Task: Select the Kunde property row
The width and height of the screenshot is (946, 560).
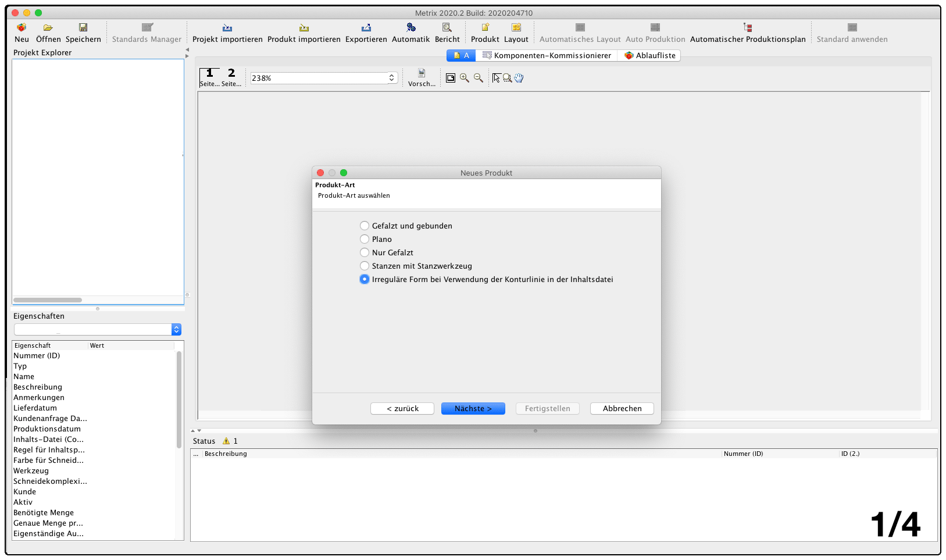Action: pyautogui.click(x=24, y=491)
